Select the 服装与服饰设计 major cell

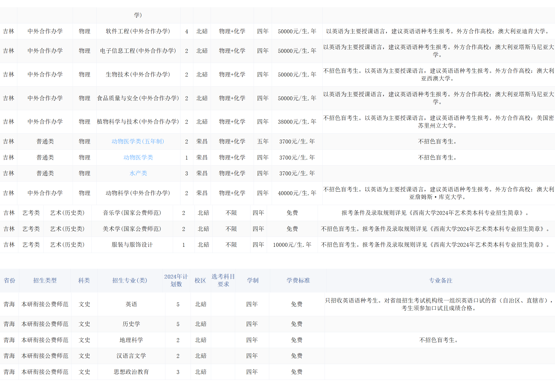click(x=132, y=245)
